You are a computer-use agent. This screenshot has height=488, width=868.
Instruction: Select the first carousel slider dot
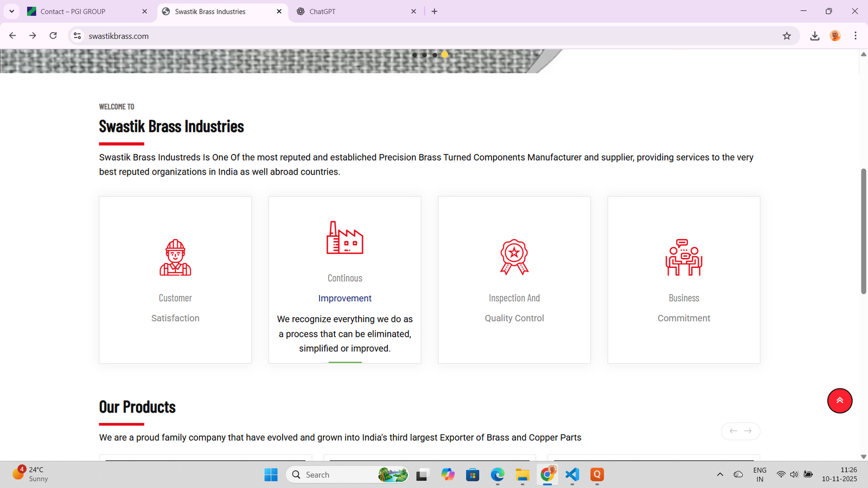(414, 55)
